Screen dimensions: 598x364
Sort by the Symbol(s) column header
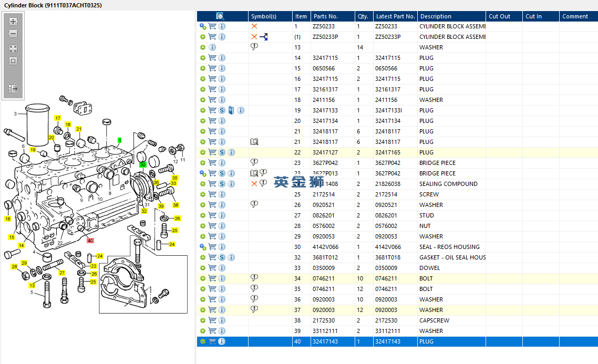pyautogui.click(x=270, y=16)
